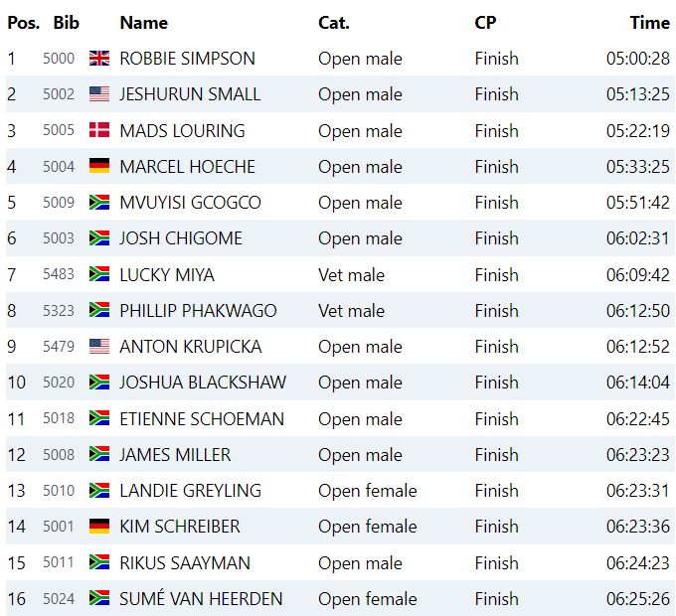The width and height of the screenshot is (676, 616).
Task: Open LANDIE GREYLING's result entry
Action: click(x=191, y=491)
